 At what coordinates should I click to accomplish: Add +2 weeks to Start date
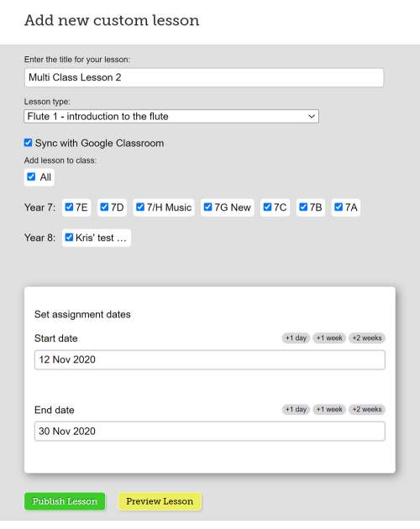point(367,338)
